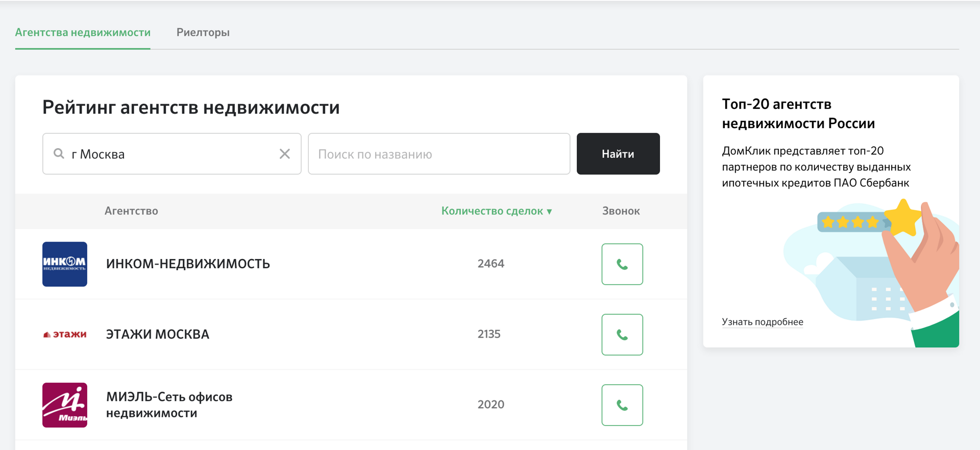Click the Поиск по названию search field
This screenshot has height=450, width=980.
[x=439, y=154]
